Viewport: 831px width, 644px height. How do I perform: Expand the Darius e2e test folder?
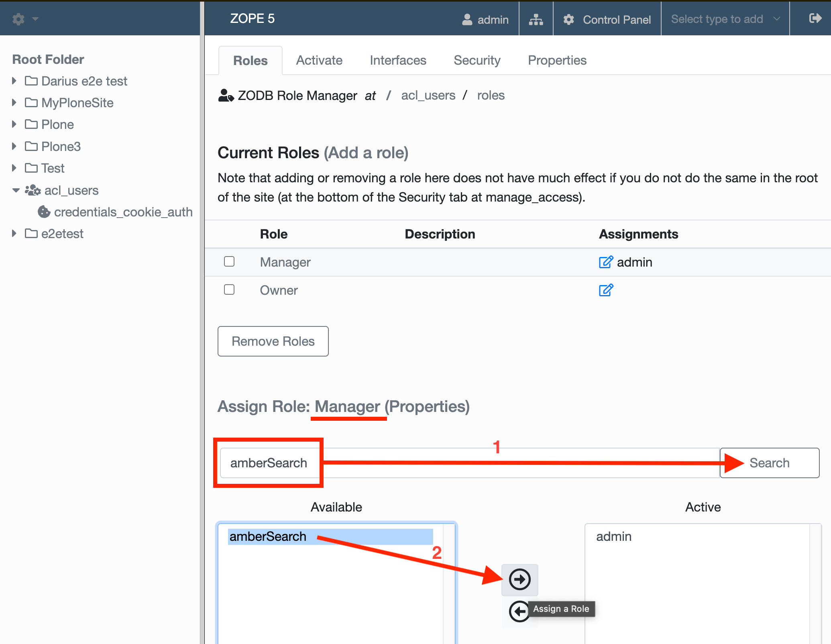14,81
